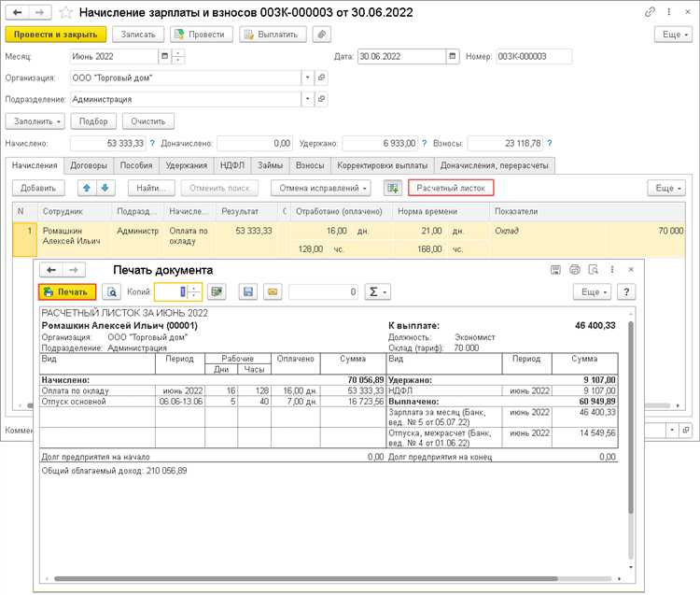
Task: Save icon in print window header
Action: click(x=556, y=269)
